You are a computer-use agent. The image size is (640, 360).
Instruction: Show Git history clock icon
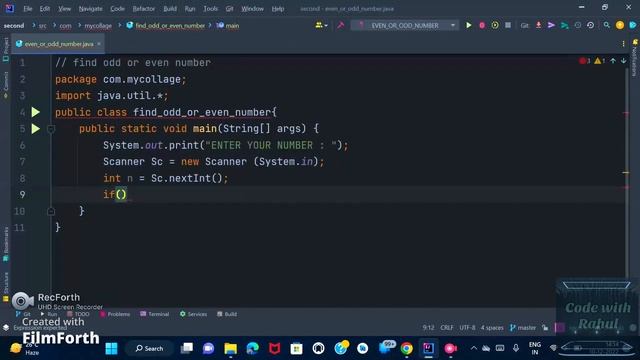coord(578,25)
